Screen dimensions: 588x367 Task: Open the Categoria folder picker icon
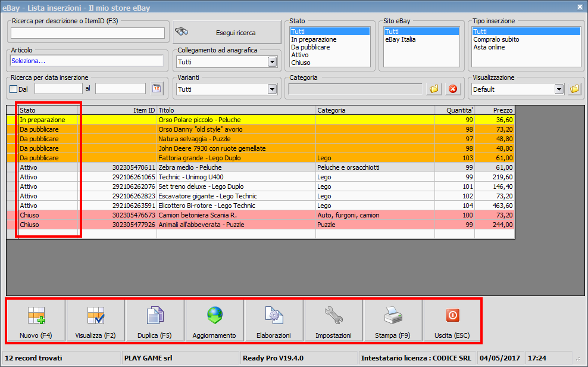coord(434,89)
